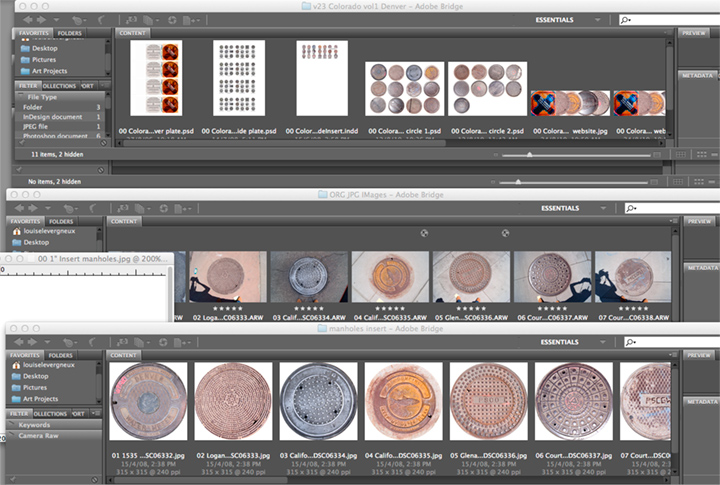The width and height of the screenshot is (720, 485).
Task: Open in Camera Raw in v23 Colorado window
Action: tap(172, 20)
